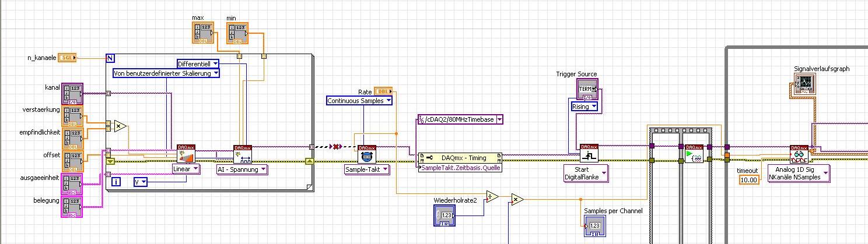868x244 pixels.
Task: Click the For Loop count terminal N
Action: 110,58
